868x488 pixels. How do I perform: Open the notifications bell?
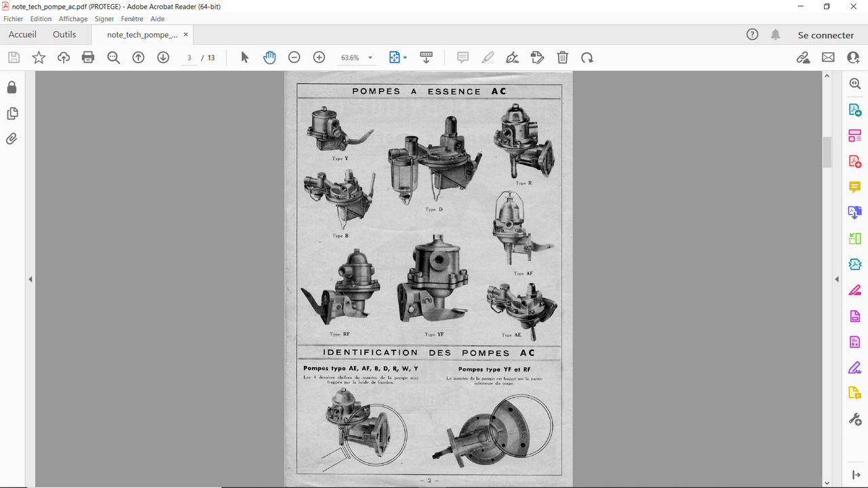(776, 35)
